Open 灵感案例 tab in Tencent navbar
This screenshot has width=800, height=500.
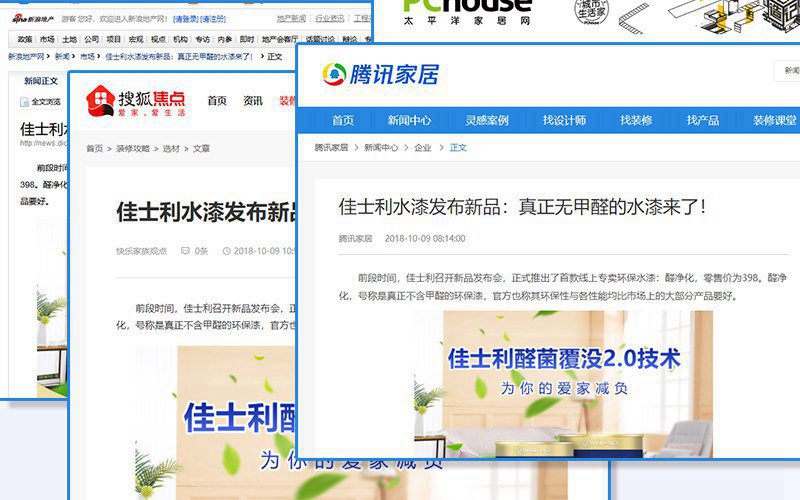pos(487,120)
